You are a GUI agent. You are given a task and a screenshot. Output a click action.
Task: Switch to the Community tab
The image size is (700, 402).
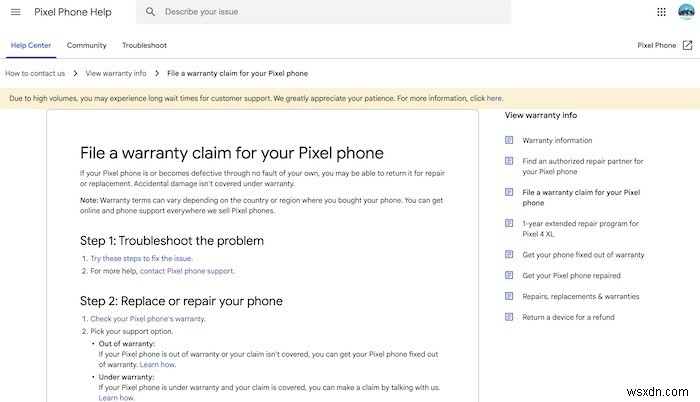pyautogui.click(x=87, y=45)
